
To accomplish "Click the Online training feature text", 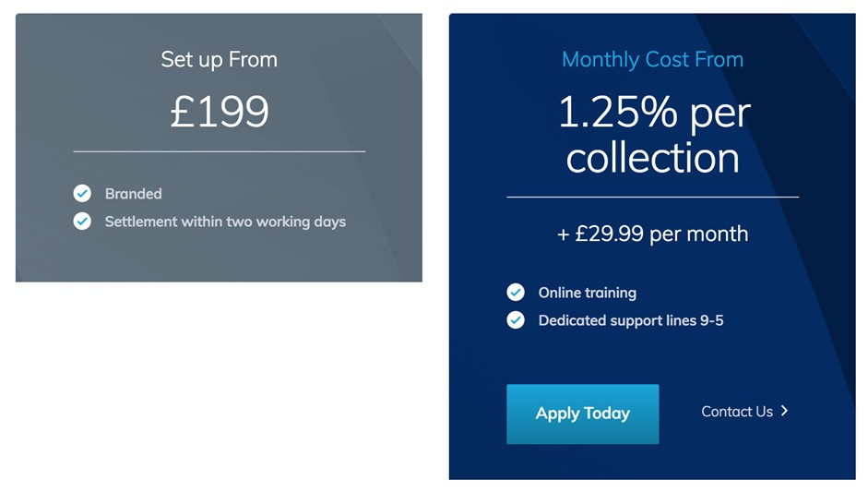I will pos(588,293).
